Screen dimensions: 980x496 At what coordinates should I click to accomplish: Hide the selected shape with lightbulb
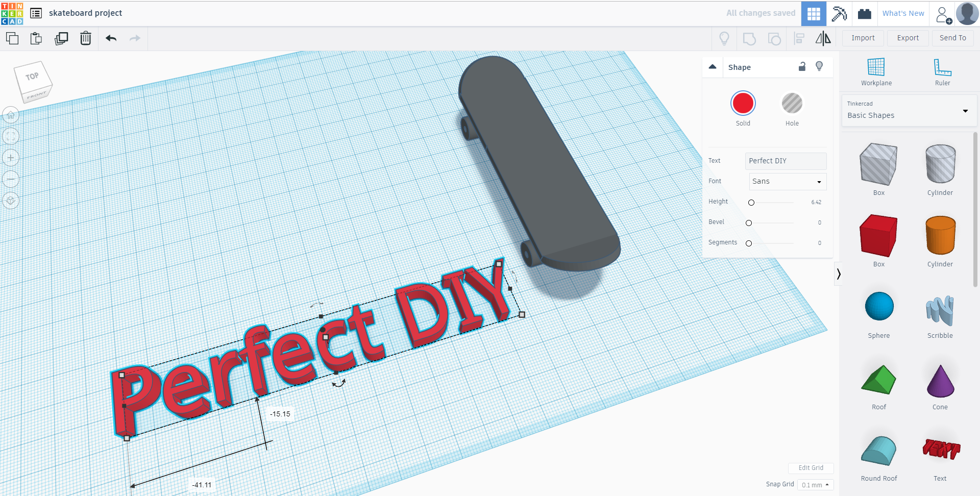point(819,66)
